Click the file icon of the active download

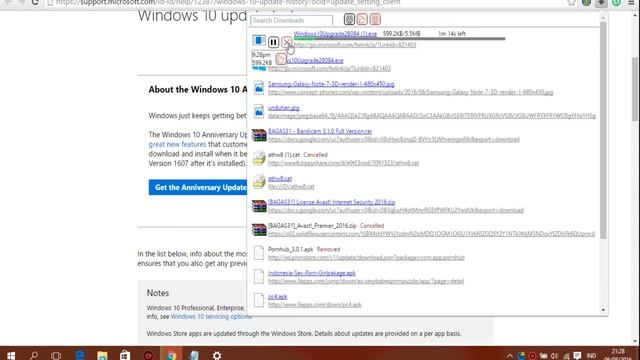pyautogui.click(x=259, y=40)
